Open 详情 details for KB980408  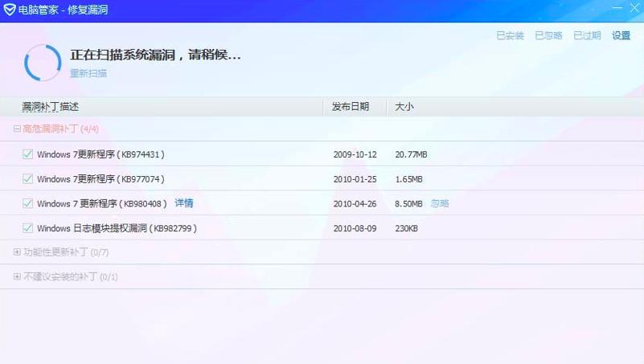[x=184, y=203]
